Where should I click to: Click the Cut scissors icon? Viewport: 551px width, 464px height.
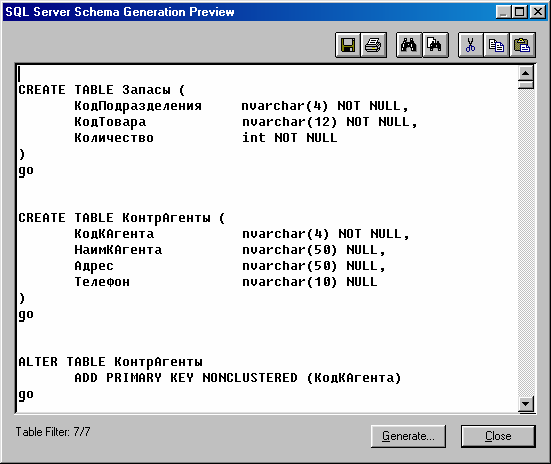click(x=471, y=45)
